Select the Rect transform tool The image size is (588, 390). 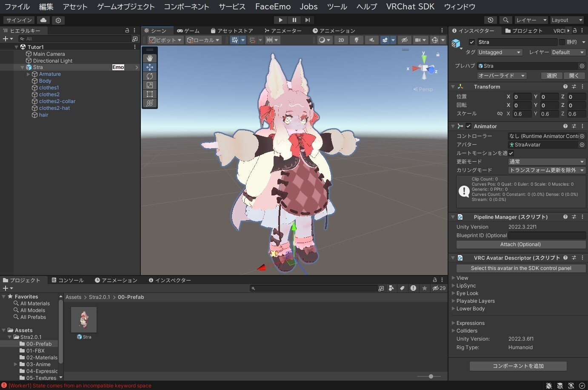point(150,94)
